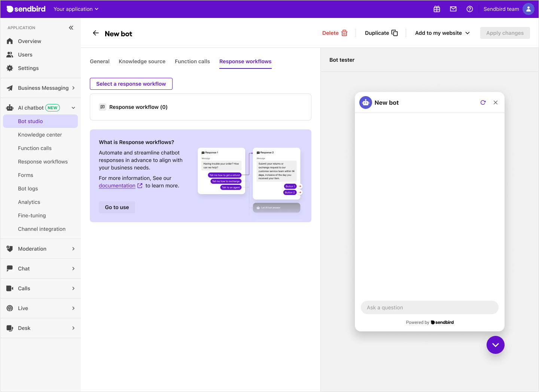The image size is (539, 392).
Task: Click the NEW badge beside AI chatbot
Action: (x=52, y=108)
